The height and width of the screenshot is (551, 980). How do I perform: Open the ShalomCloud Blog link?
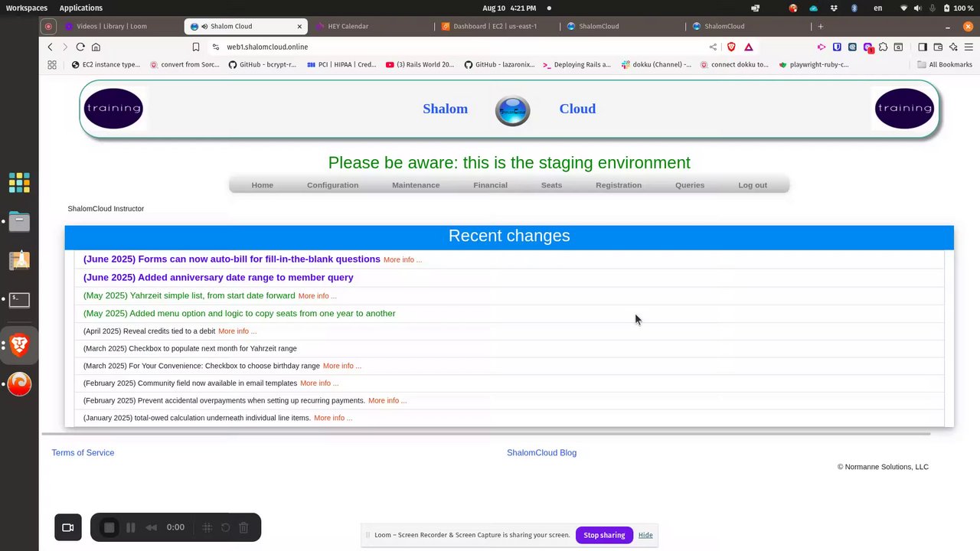541,453
